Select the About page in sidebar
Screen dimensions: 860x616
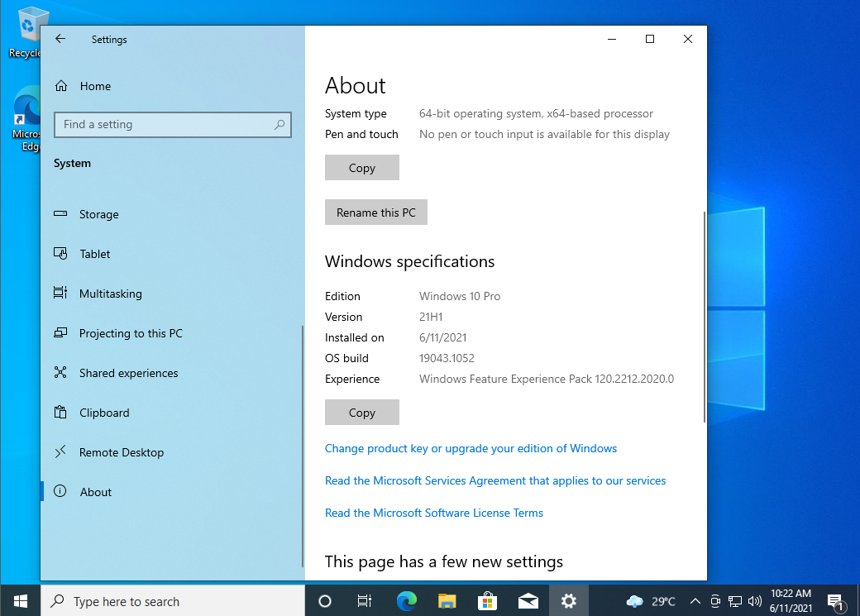(173, 492)
